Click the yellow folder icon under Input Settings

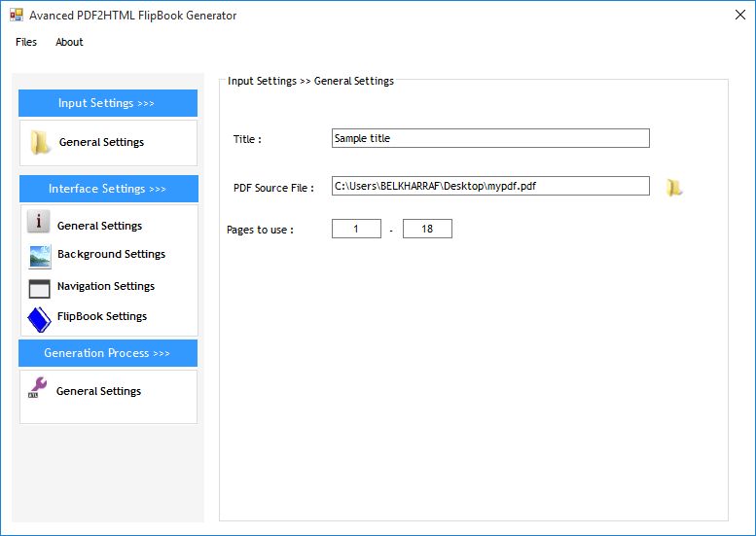[x=40, y=143]
